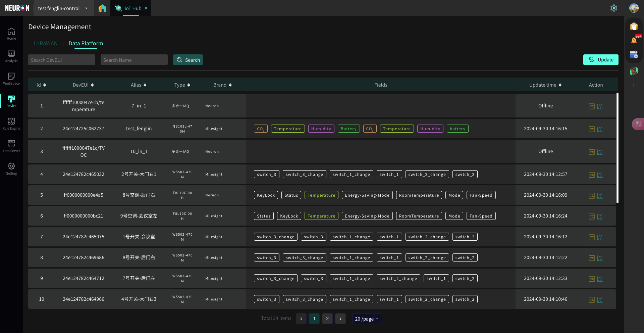Screen dimensions: 644x333
Task: Click the NEURON logo
Action: 17,8
